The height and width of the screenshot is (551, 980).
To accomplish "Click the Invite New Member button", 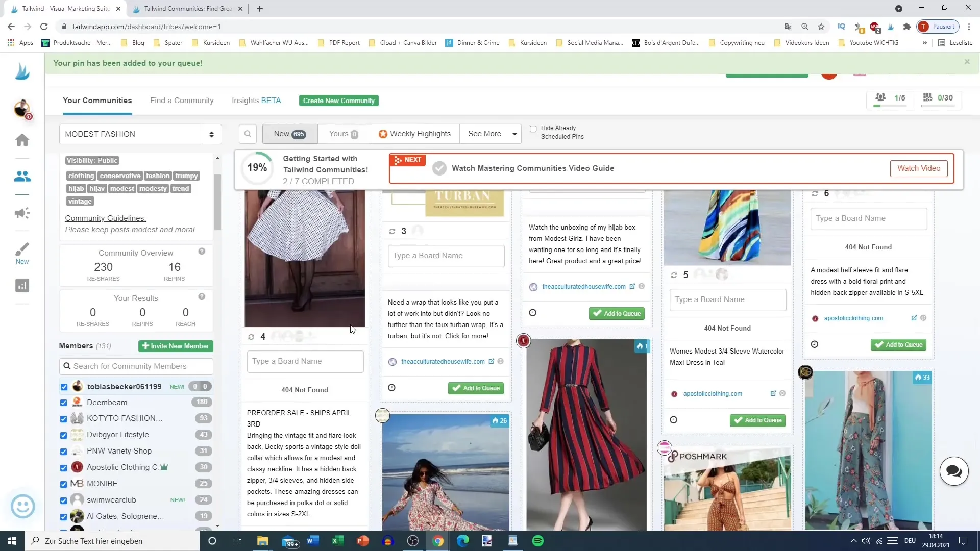I will (x=176, y=345).
